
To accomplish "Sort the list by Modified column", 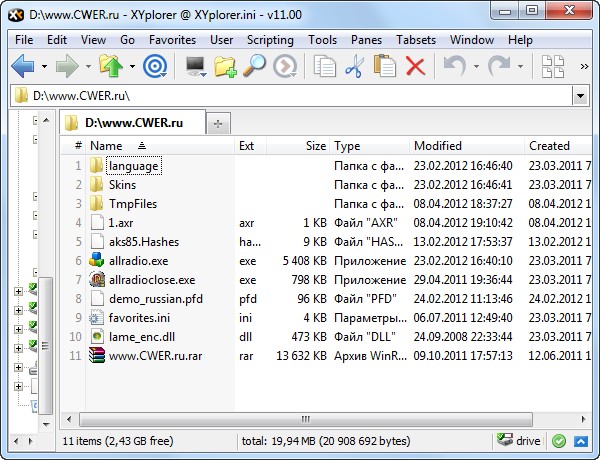I will (x=438, y=146).
